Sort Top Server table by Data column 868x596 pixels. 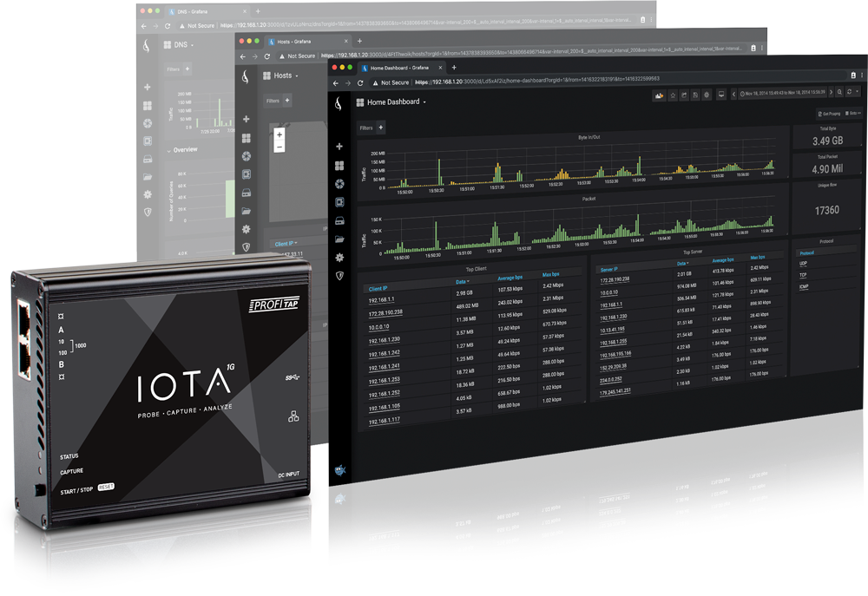tap(682, 264)
